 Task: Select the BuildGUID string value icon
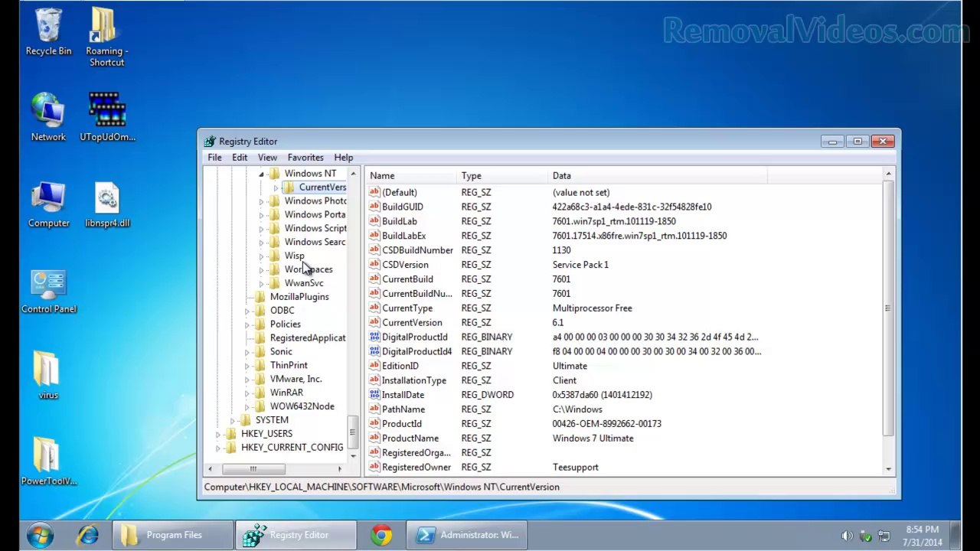tap(374, 207)
